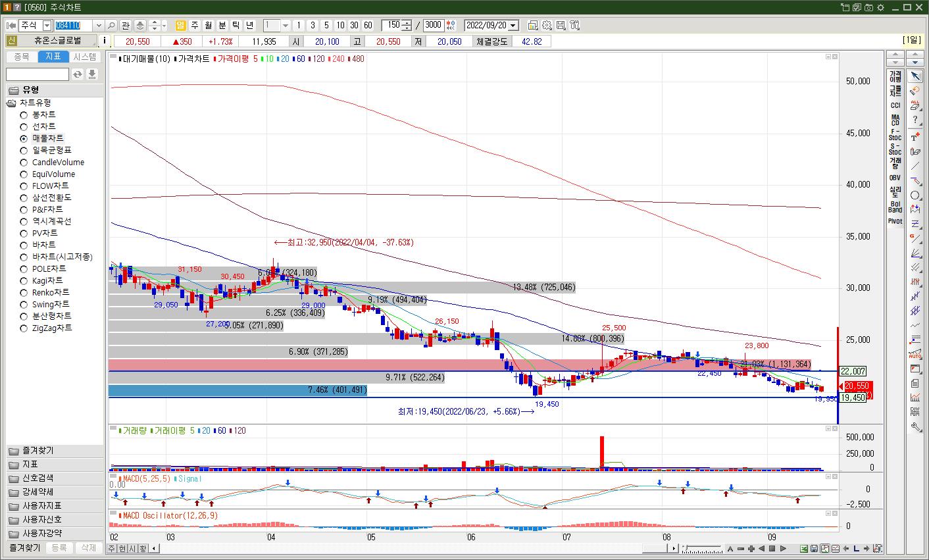Image resolution: width=929 pixels, height=560 pixels.
Task: Add the Bol Band indicator
Action: pyautogui.click(x=895, y=207)
